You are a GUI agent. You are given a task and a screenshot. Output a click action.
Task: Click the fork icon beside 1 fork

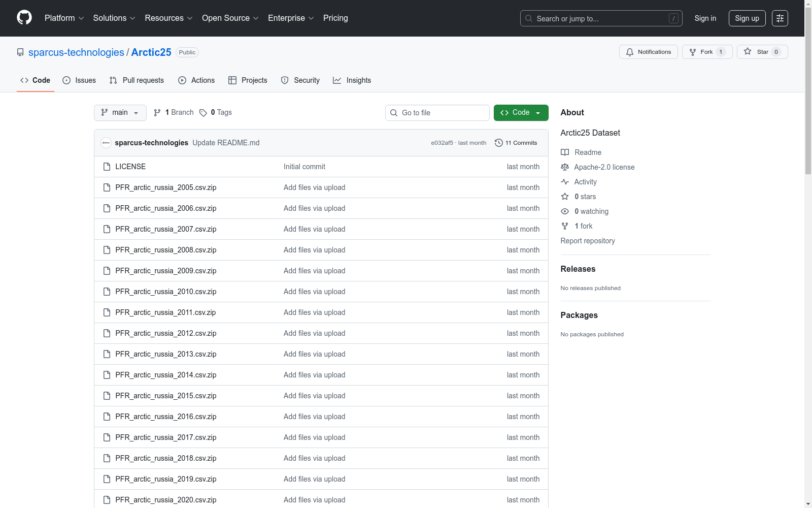[x=565, y=226]
